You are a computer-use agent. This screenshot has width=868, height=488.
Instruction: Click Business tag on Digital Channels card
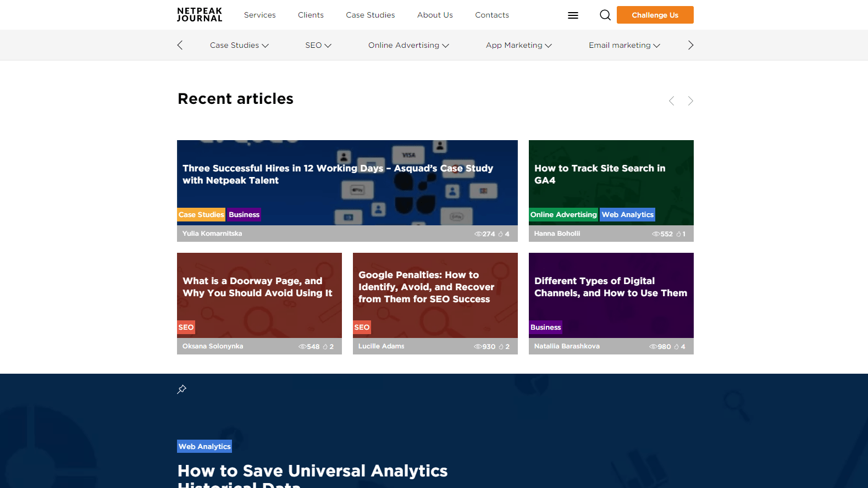(x=545, y=327)
